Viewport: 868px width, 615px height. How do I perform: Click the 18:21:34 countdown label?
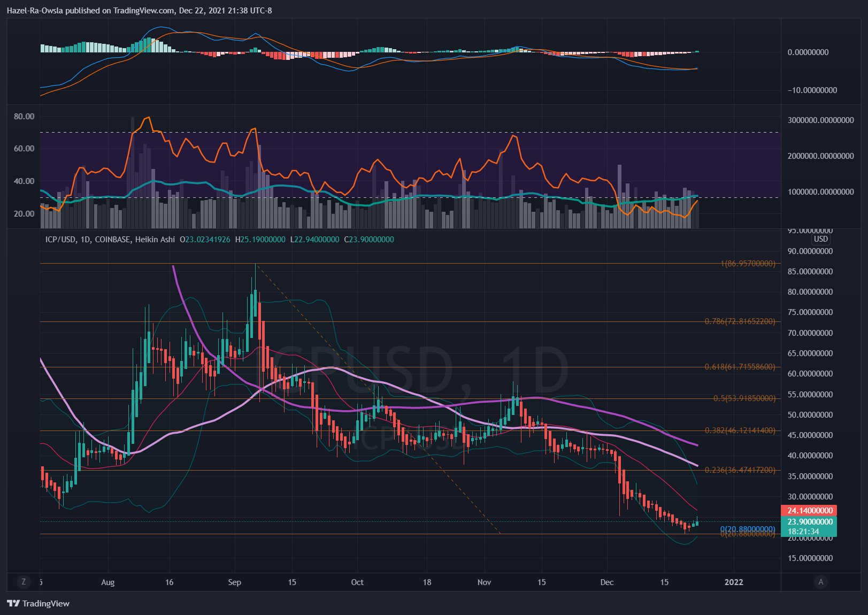point(803,532)
